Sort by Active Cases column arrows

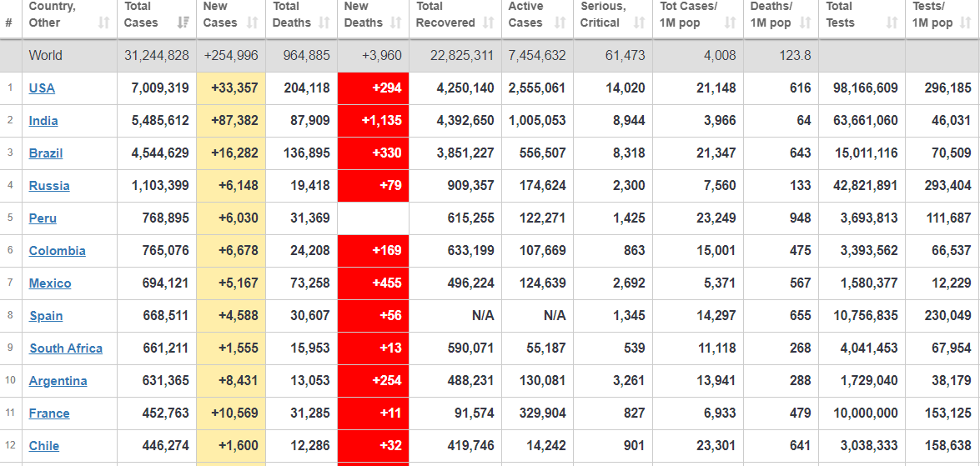pos(560,23)
